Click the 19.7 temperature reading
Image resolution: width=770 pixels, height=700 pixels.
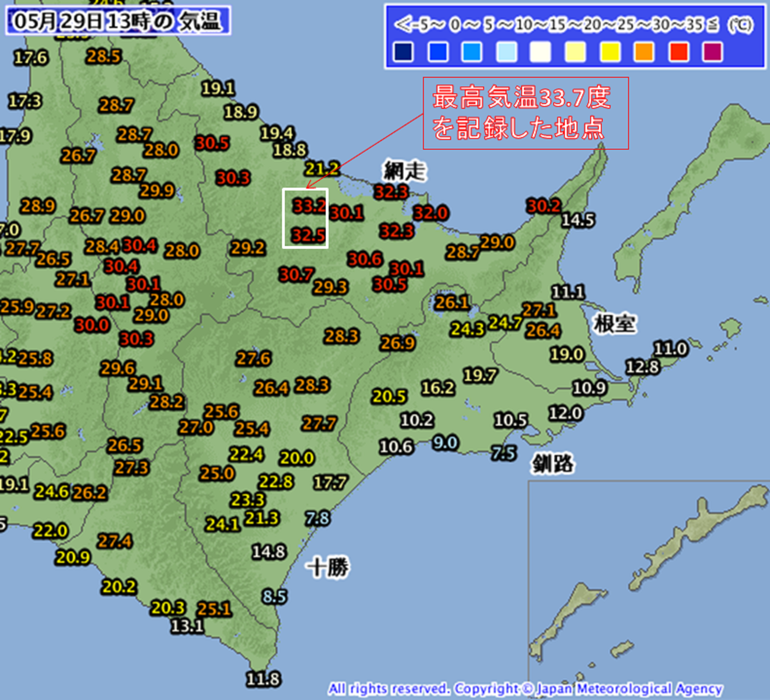click(x=480, y=375)
